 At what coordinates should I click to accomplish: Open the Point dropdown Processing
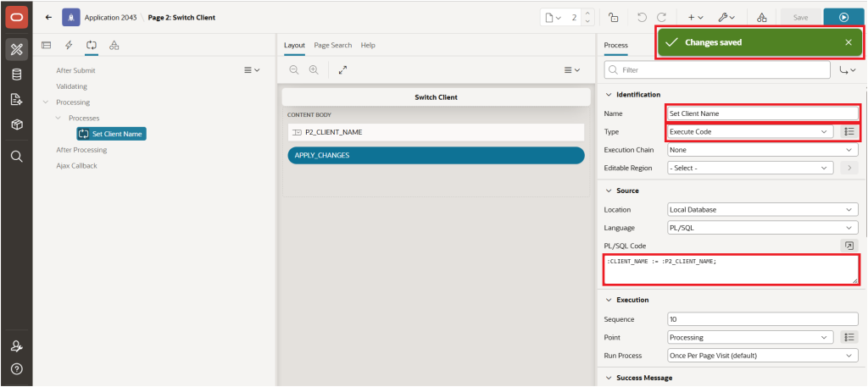(x=750, y=337)
